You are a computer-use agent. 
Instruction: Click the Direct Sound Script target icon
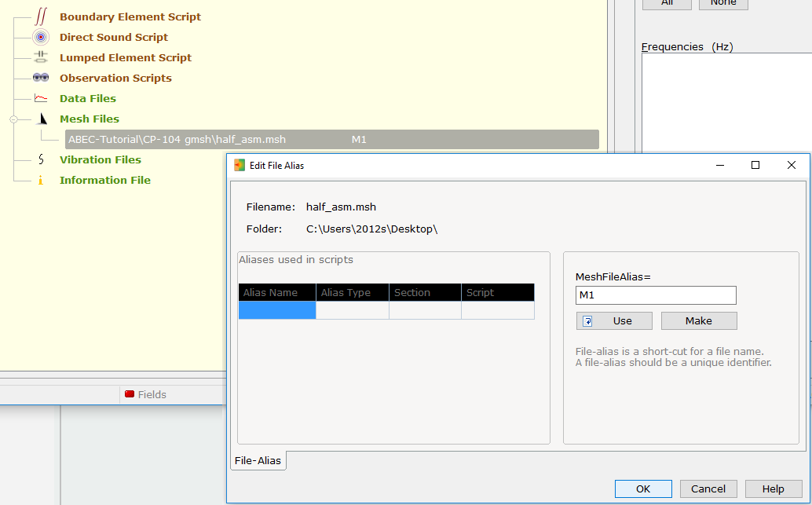[41, 37]
